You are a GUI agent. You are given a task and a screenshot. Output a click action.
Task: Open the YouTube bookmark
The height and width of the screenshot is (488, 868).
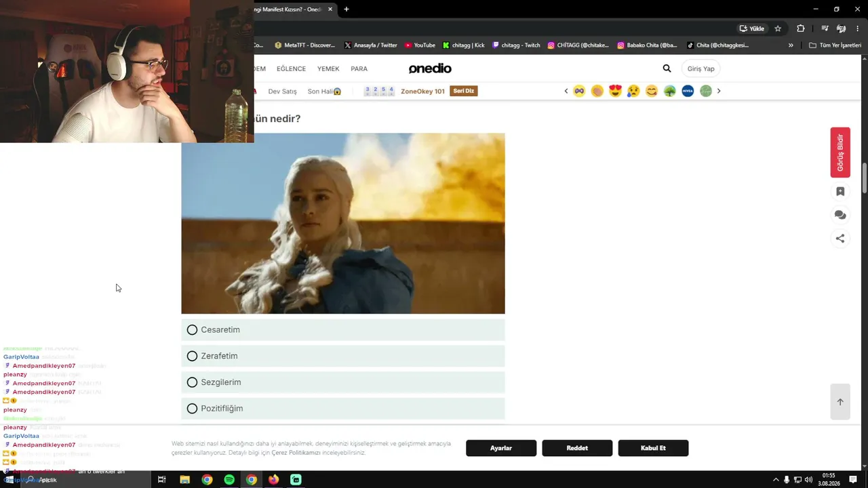(x=420, y=45)
